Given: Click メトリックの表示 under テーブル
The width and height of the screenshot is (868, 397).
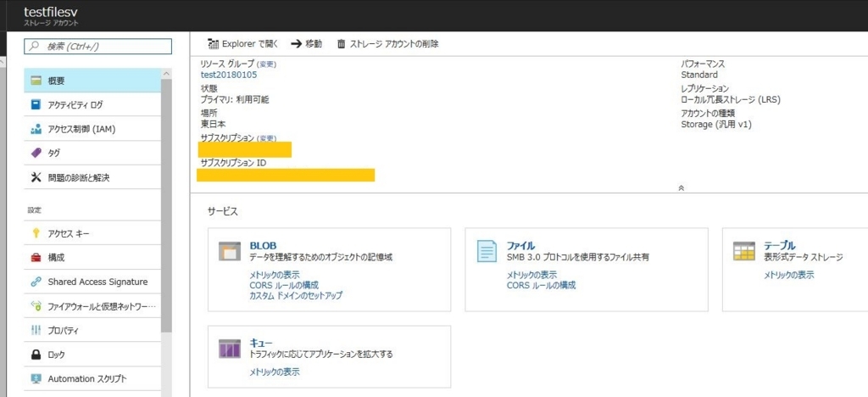Looking at the screenshot, I should point(789,275).
